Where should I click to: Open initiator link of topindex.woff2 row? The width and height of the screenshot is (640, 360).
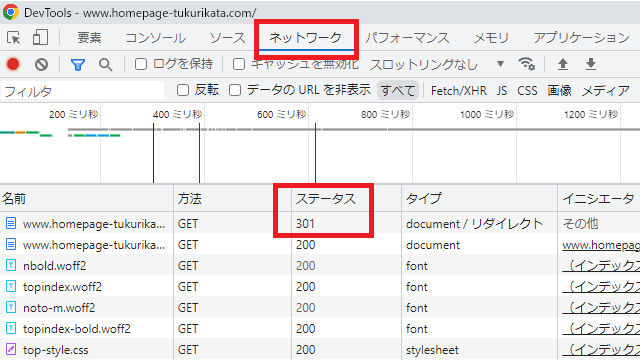(601, 287)
